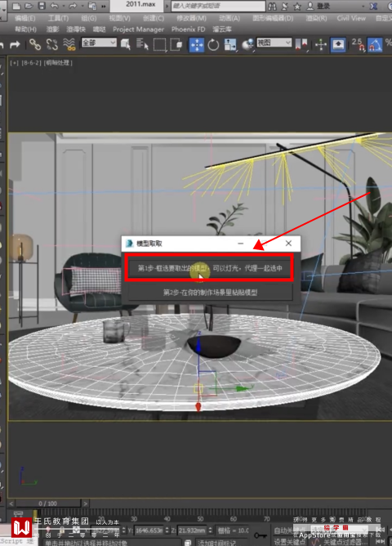Toggle Keyboard Shortcut Override icon
The height and width of the screenshot is (546, 392).
tap(338, 45)
